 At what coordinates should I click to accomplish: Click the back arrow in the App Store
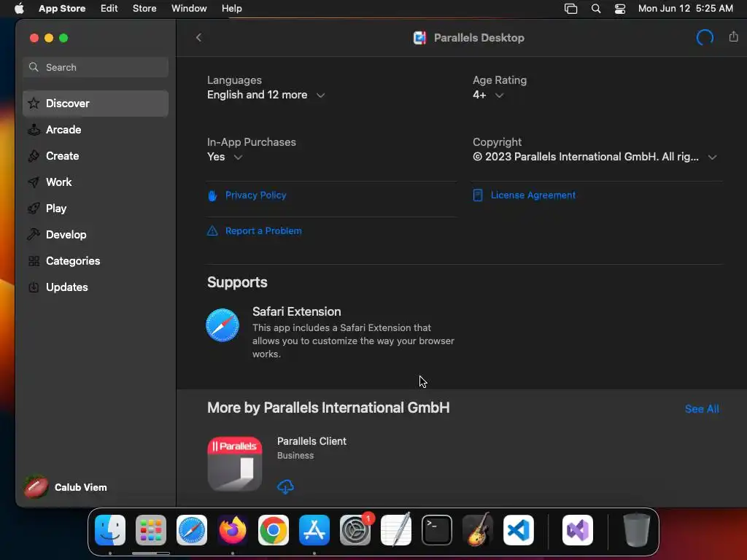198,38
